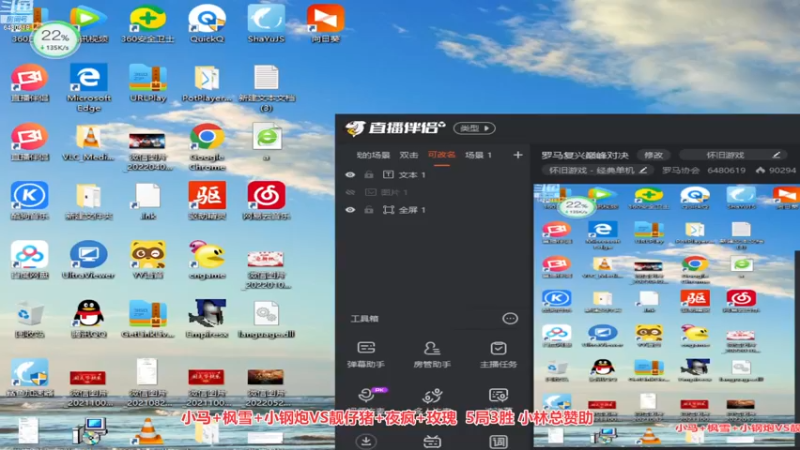The height and width of the screenshot is (450, 800).
Task: Select the 图片 1 source row
Action: click(x=434, y=192)
